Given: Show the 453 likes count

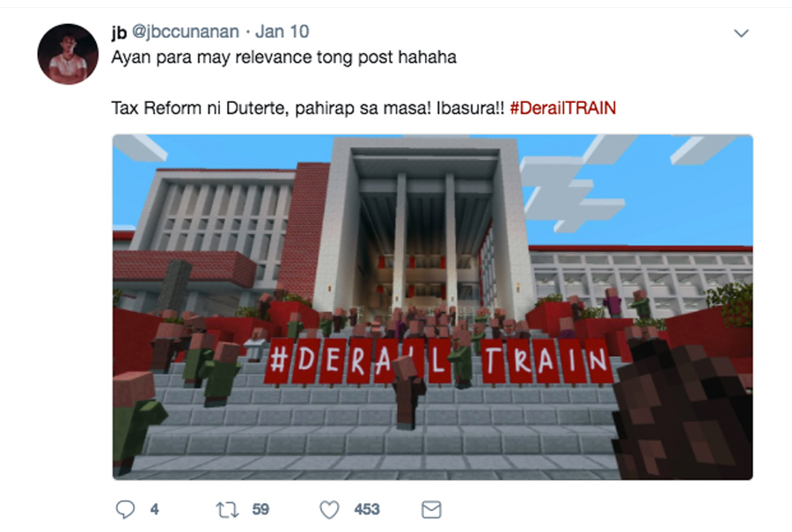Looking at the screenshot, I should tap(367, 509).
